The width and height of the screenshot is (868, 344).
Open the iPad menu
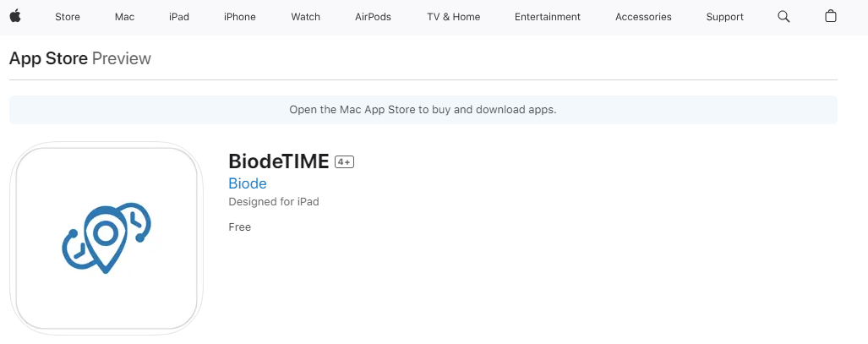179,17
